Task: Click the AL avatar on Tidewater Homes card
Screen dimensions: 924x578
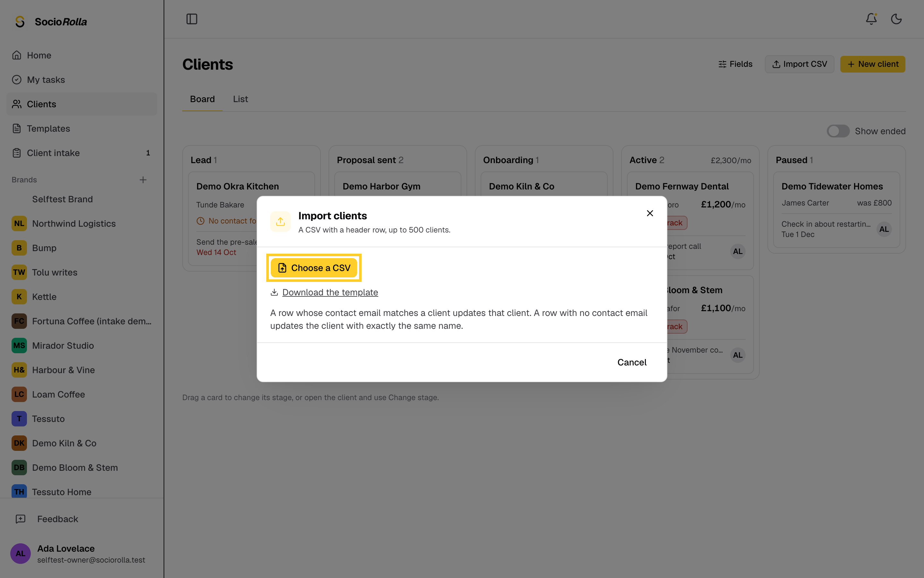Action: coord(884,229)
